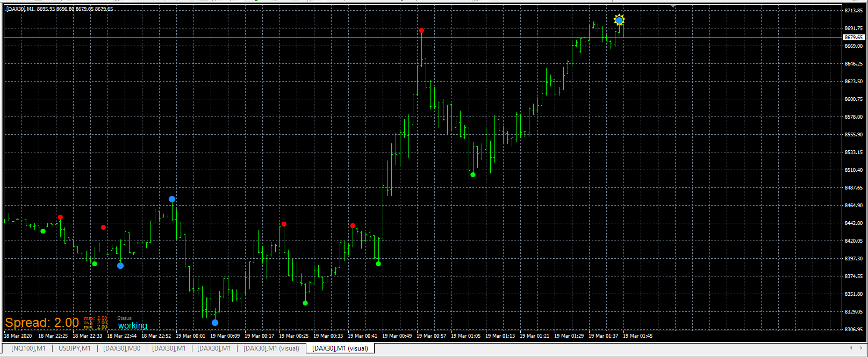This screenshot has height=357, width=868.
Task: Select the [DAX30],M30 chart tab
Action: 121,348
